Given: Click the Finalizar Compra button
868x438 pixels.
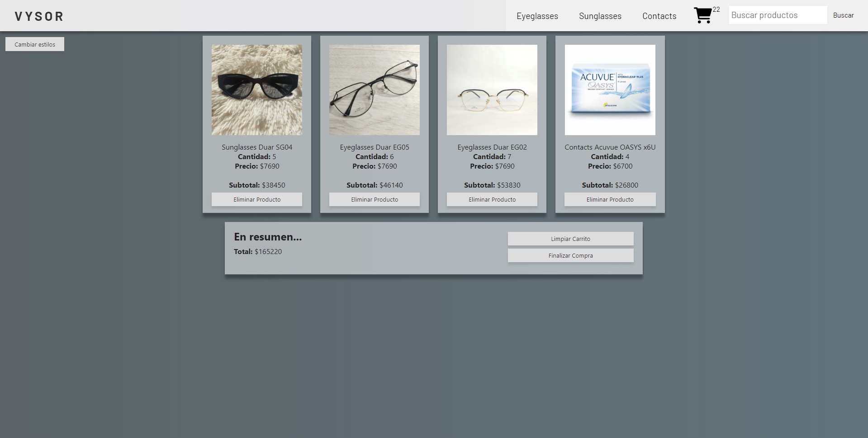Looking at the screenshot, I should (x=571, y=255).
